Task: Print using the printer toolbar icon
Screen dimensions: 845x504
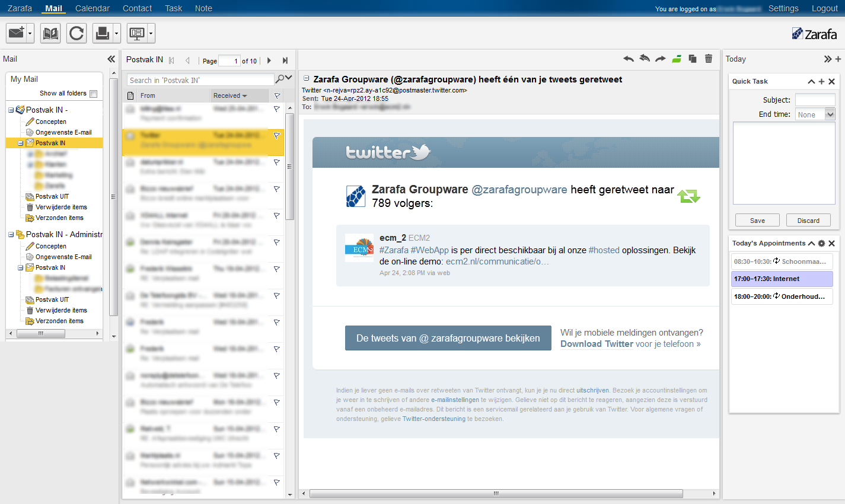Action: 102,33
